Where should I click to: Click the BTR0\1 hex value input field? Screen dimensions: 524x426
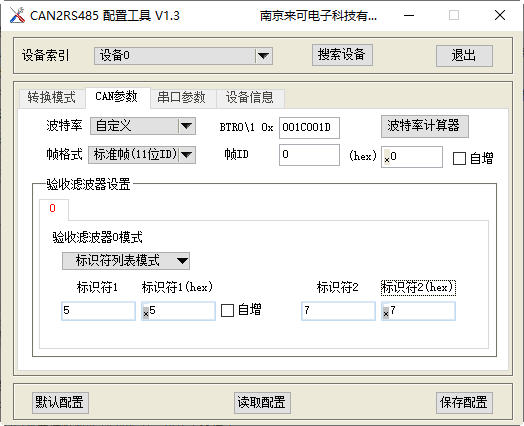[309, 128]
